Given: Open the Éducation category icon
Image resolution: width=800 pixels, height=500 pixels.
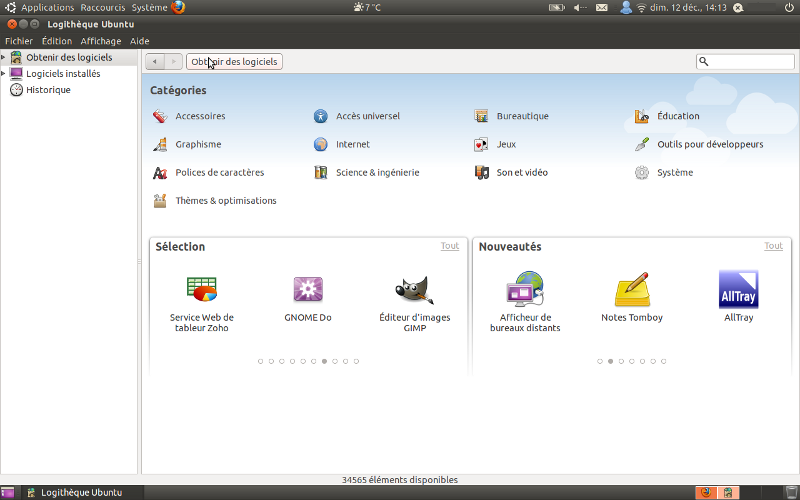Looking at the screenshot, I should tap(642, 116).
